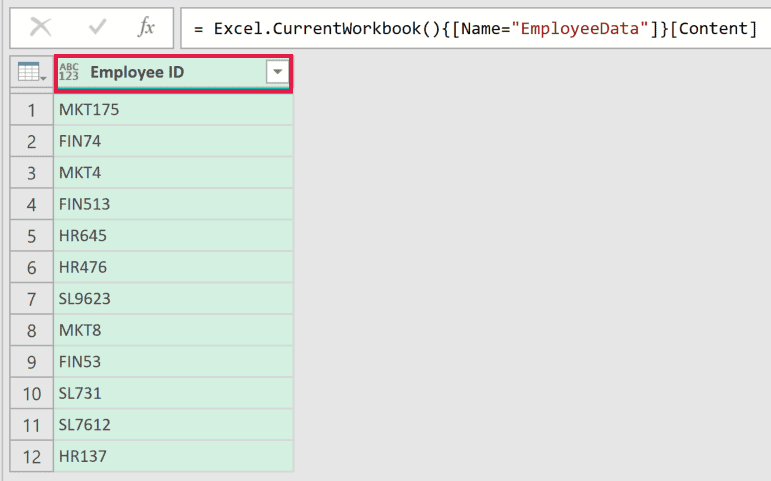The height and width of the screenshot is (481, 771).
Task: Select cell HR645
Action: pyautogui.click(x=174, y=236)
